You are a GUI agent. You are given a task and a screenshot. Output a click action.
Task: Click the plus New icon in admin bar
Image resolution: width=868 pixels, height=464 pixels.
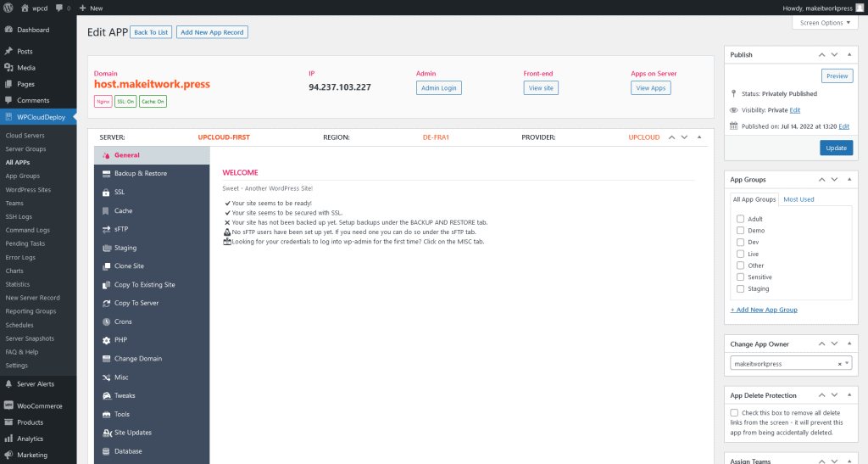pyautogui.click(x=82, y=8)
